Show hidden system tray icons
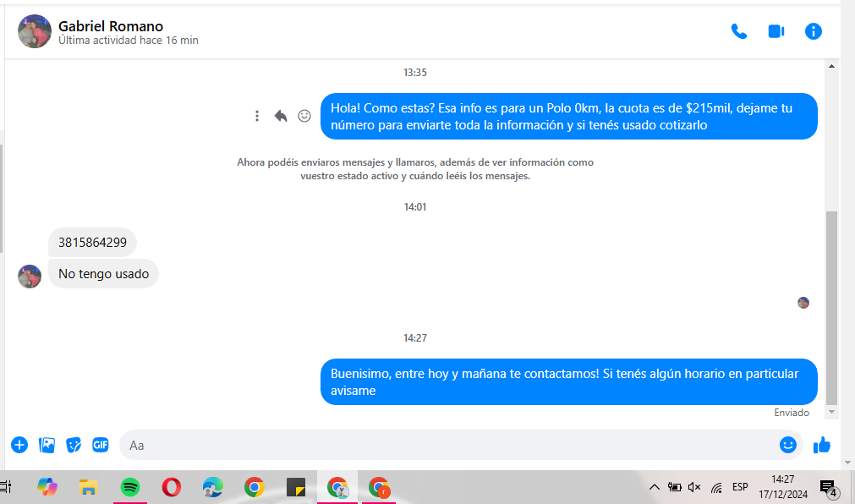855x504 pixels. tap(654, 487)
